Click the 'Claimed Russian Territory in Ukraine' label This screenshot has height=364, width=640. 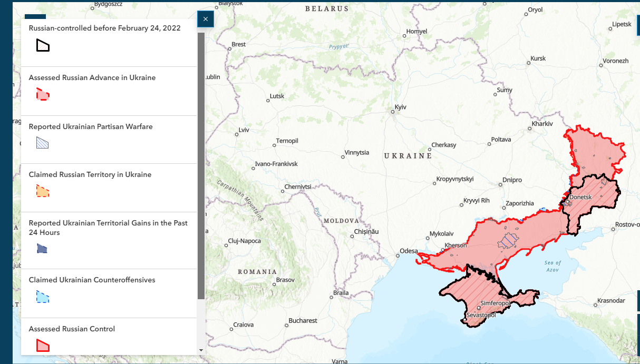click(x=90, y=174)
